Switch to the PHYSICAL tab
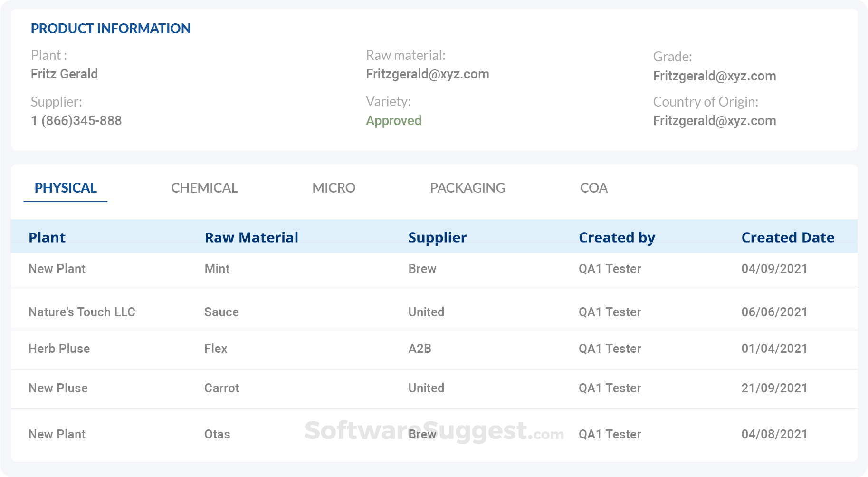Image resolution: width=868 pixels, height=477 pixels. click(66, 188)
